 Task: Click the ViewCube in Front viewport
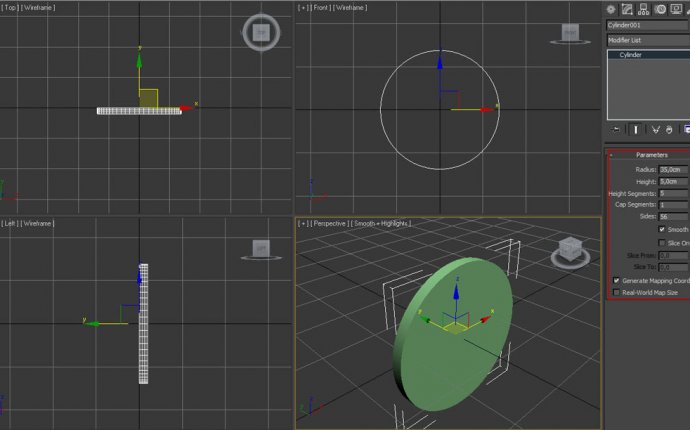coord(570,33)
